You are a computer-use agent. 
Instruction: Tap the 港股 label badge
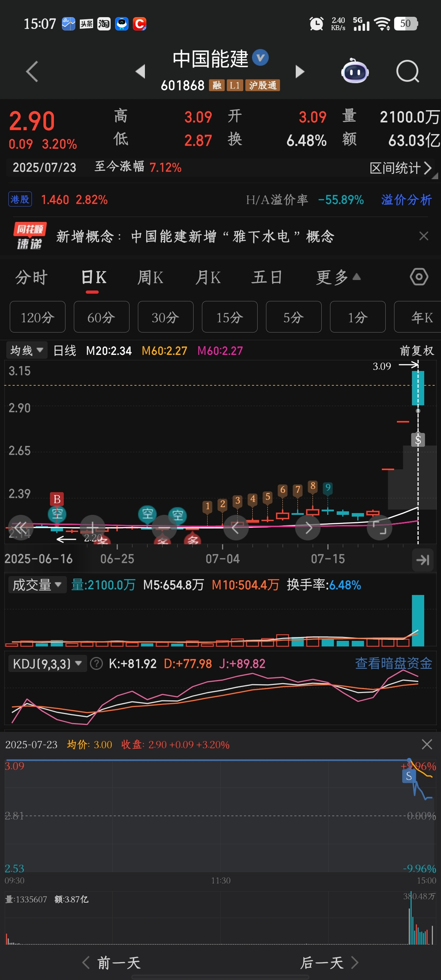tap(20, 199)
